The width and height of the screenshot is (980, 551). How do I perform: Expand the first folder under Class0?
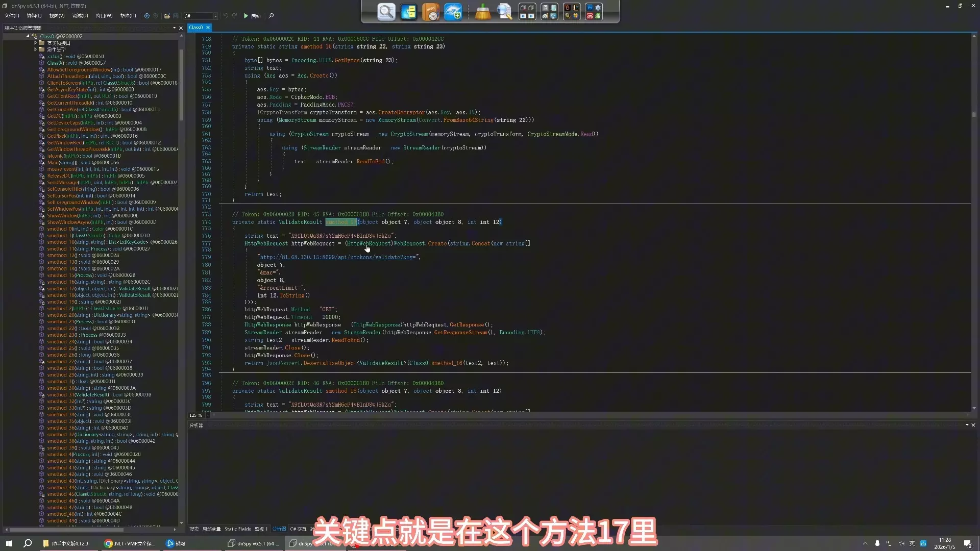coord(35,43)
